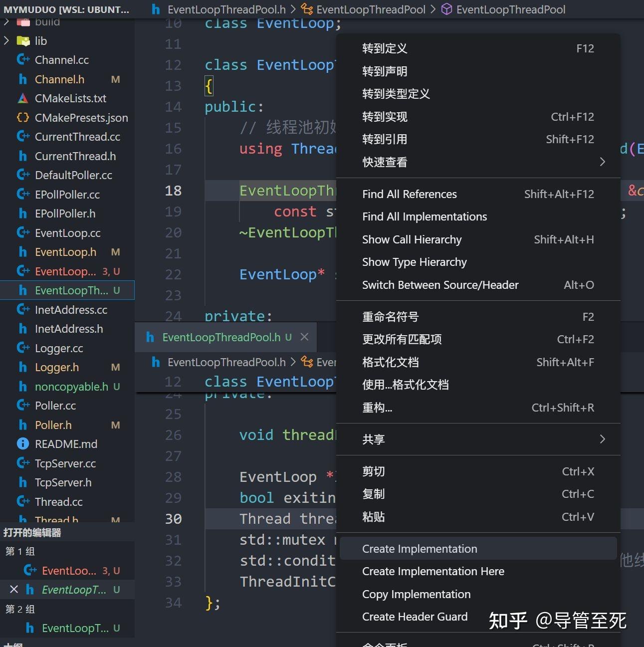Expand the lib folder in explorer

click(x=6, y=41)
